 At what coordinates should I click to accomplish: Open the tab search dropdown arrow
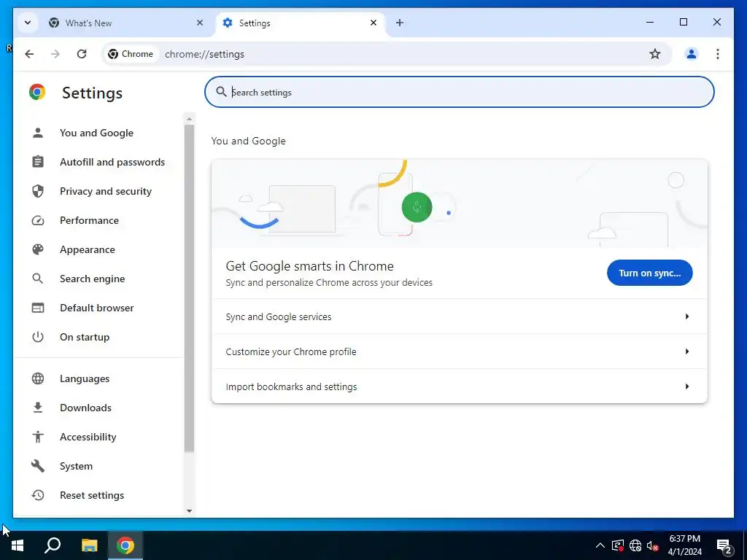click(x=28, y=23)
